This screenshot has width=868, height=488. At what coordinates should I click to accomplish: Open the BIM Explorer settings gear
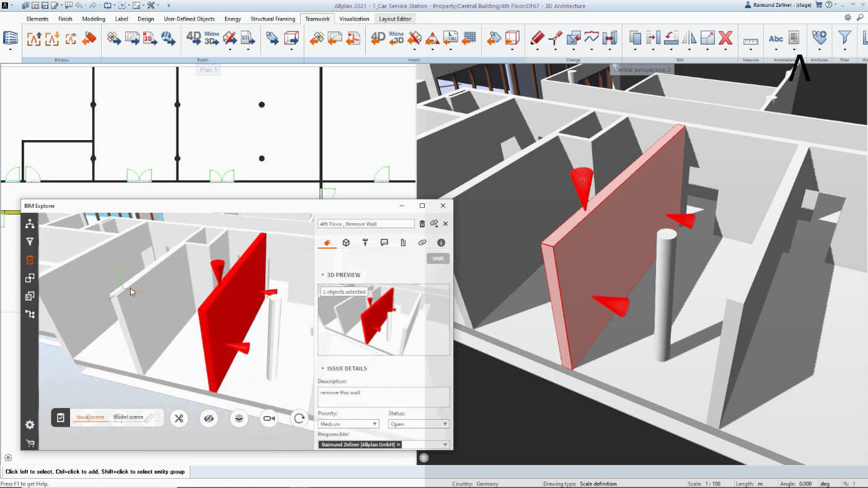(x=29, y=425)
